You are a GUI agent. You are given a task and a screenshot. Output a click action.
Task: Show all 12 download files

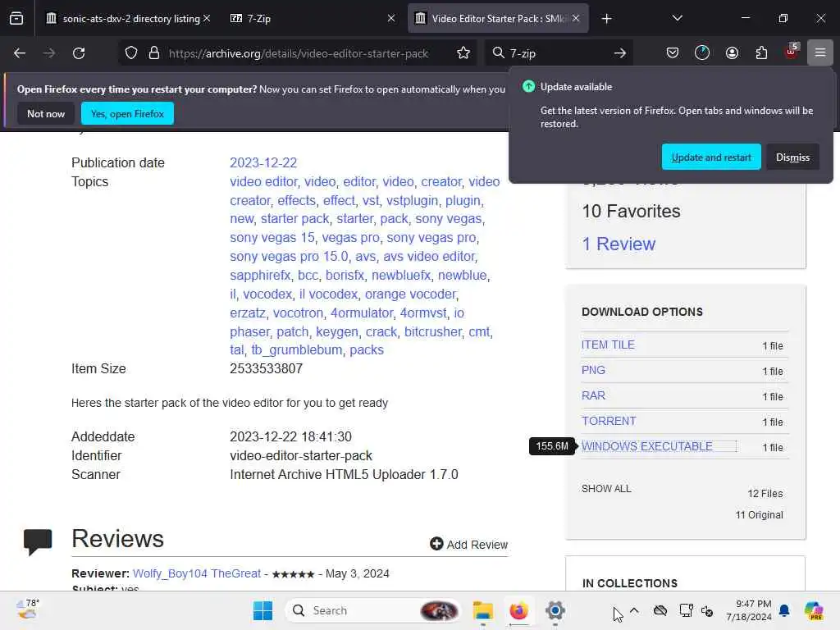[606, 489]
